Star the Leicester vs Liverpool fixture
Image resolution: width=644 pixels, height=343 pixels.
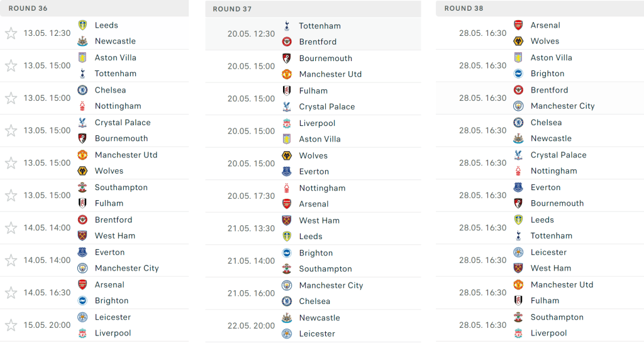coord(11,325)
